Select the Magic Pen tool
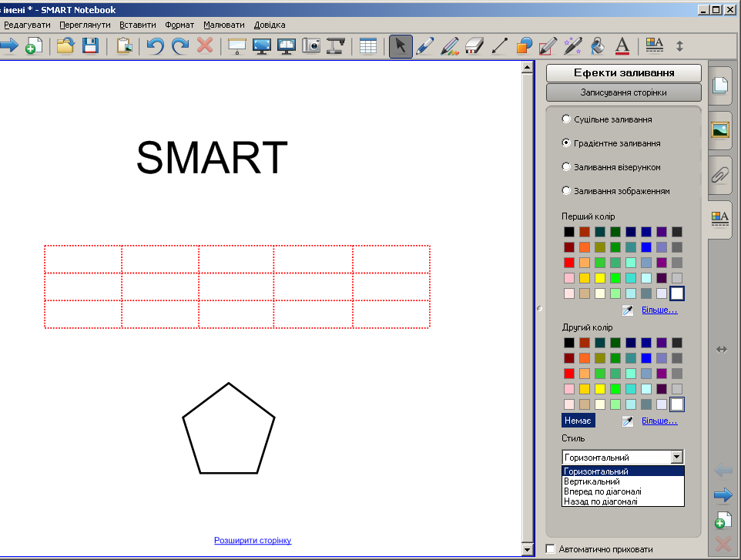 click(x=573, y=46)
